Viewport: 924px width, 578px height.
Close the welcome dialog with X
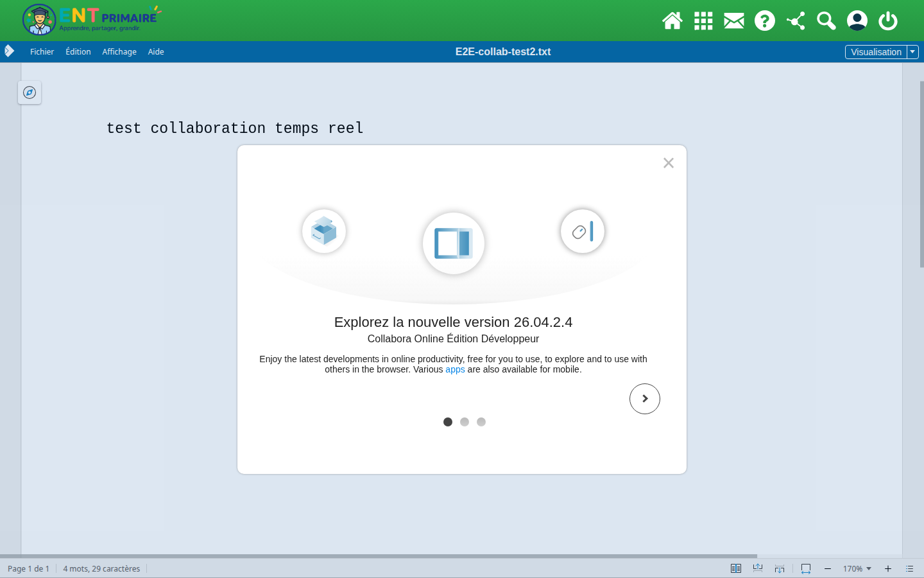[x=669, y=163]
